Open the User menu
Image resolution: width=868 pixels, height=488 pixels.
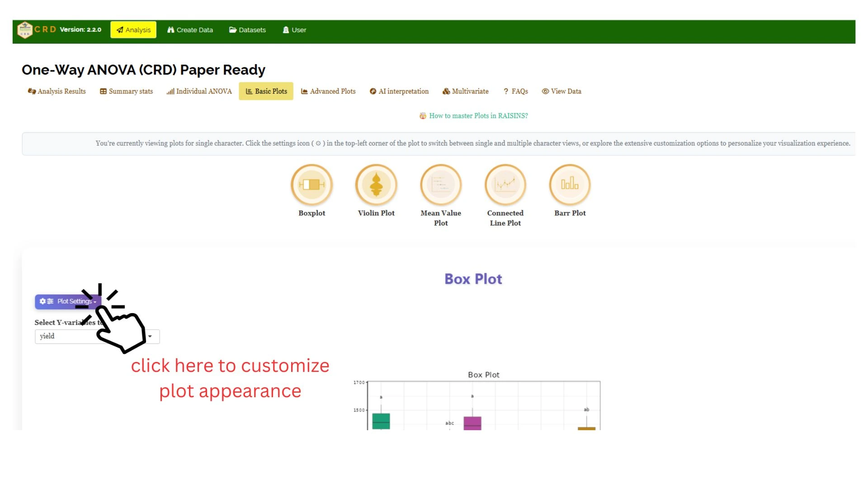tap(294, 30)
